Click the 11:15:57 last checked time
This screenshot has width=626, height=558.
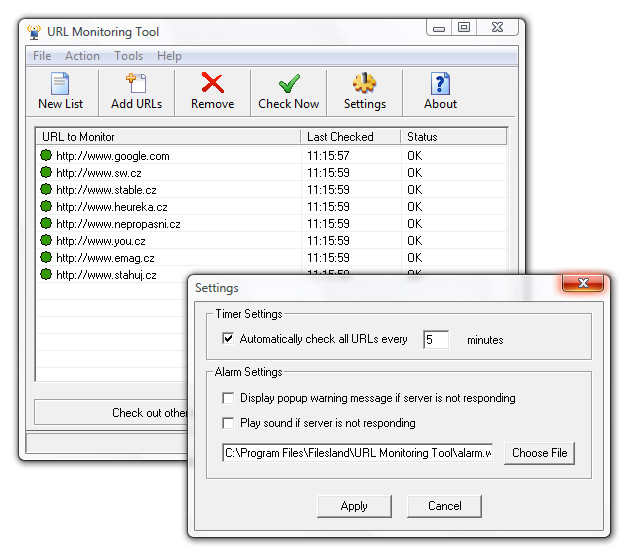click(x=328, y=155)
